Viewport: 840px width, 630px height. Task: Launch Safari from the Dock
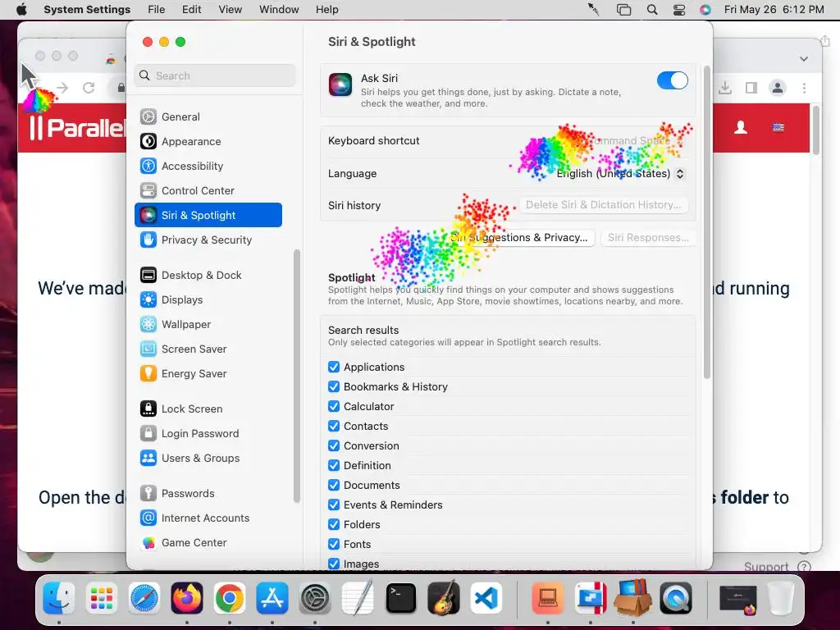tap(144, 598)
